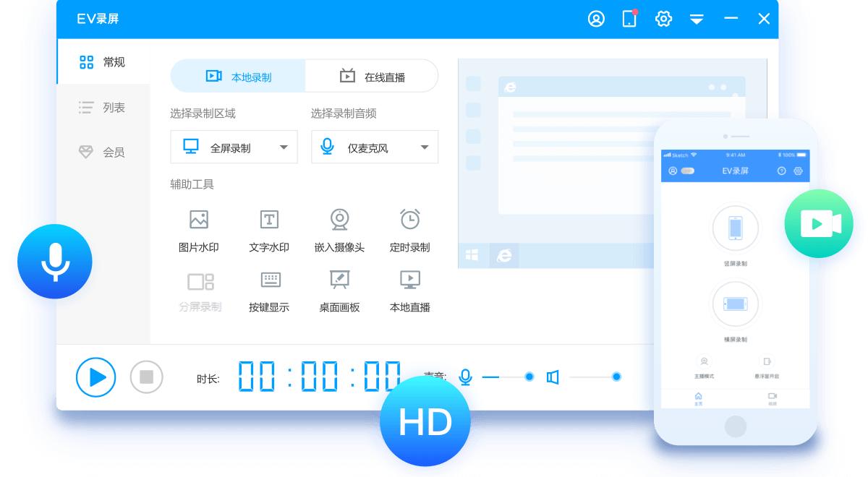Select the 常规 sidebar tab
This screenshot has height=477, width=868.
(x=103, y=62)
